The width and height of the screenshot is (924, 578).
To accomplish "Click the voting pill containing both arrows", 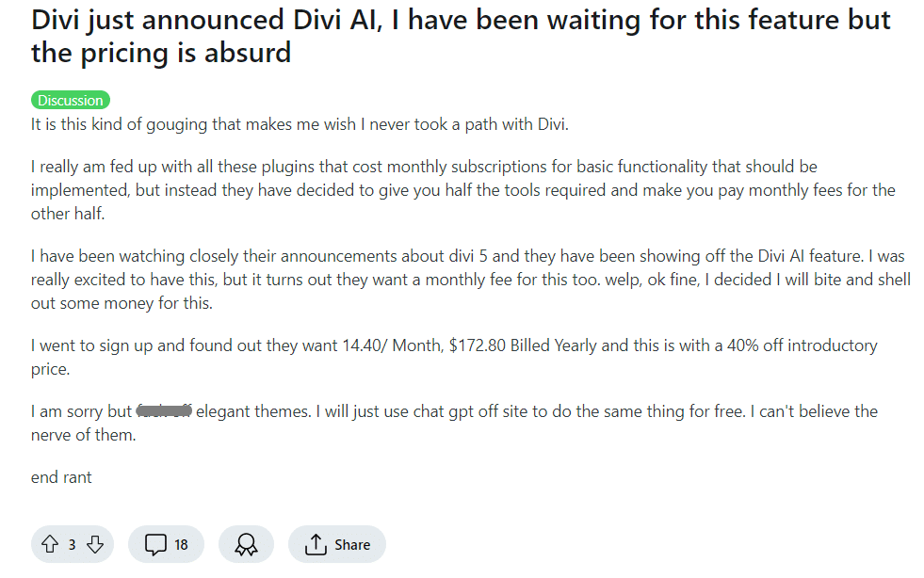I will click(73, 544).
